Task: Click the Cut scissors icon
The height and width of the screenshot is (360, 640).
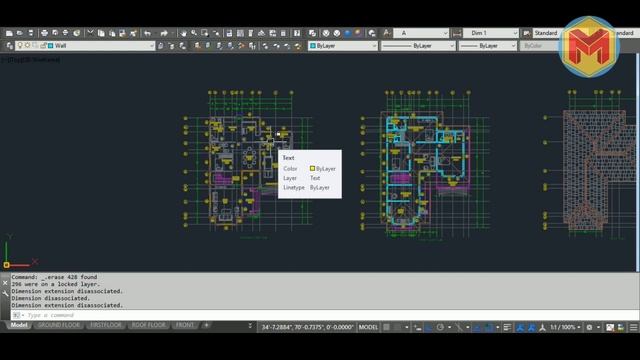Action: click(x=90, y=33)
